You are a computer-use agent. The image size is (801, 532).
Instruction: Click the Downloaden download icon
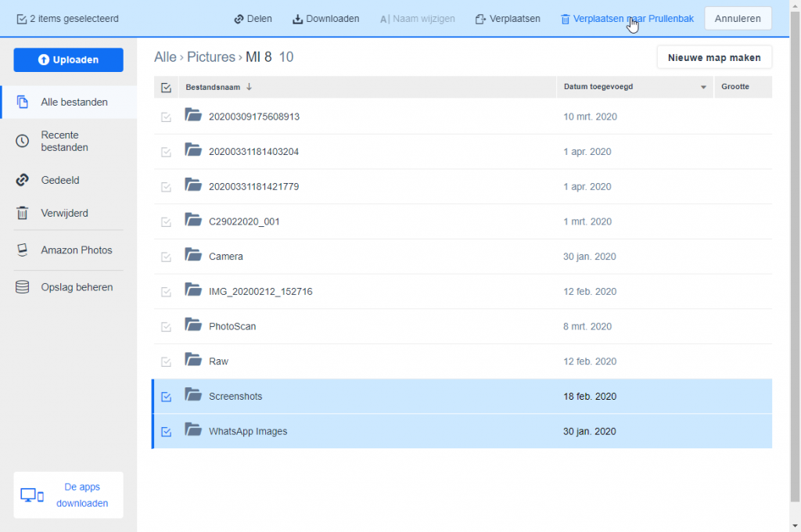pyautogui.click(x=297, y=19)
